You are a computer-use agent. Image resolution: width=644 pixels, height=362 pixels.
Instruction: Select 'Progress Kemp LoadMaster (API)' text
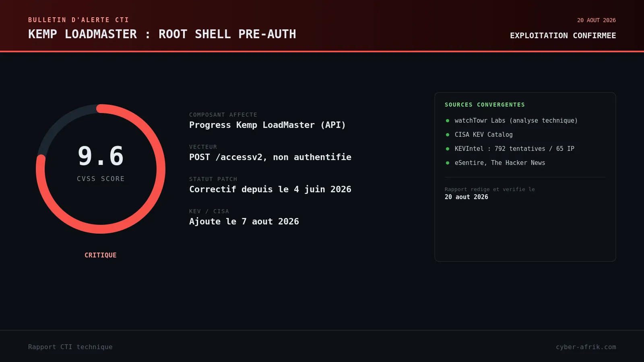tap(267, 125)
